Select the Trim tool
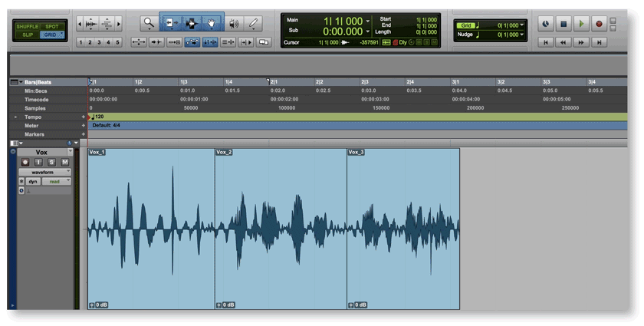 tap(171, 24)
